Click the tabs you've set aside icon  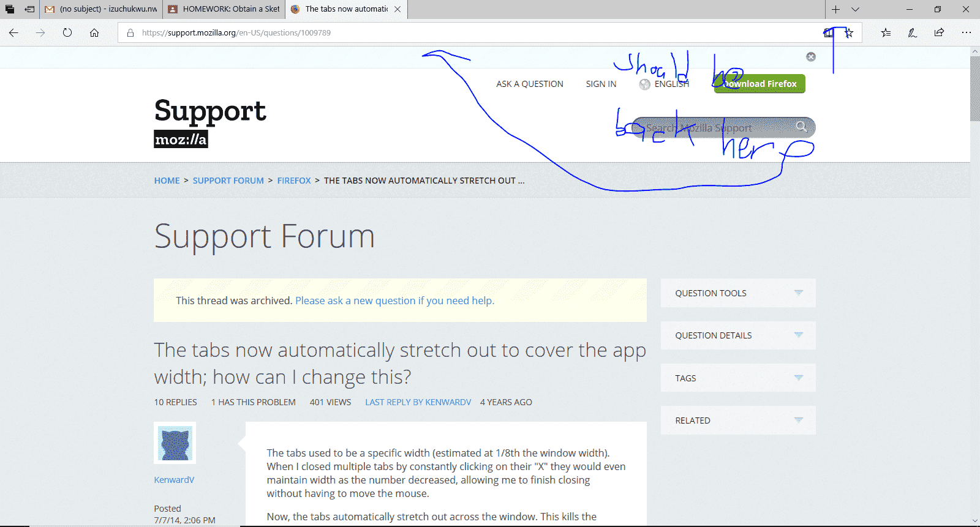[x=10, y=9]
